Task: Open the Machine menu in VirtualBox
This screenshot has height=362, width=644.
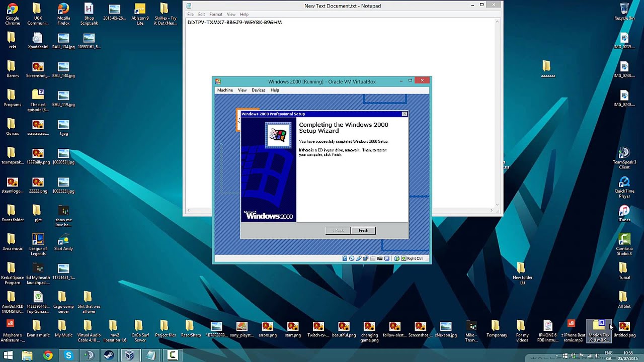Action: pos(225,90)
